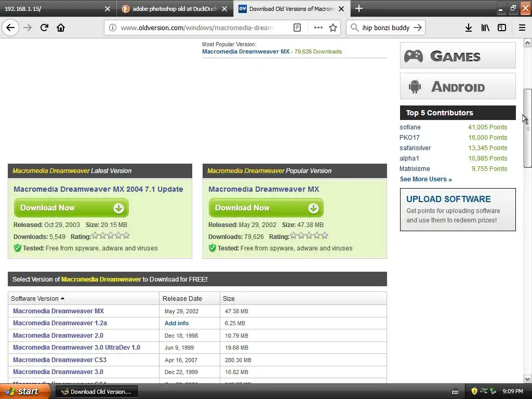View contributor alpha1's profile
This screenshot has width=532, height=399.
click(409, 158)
